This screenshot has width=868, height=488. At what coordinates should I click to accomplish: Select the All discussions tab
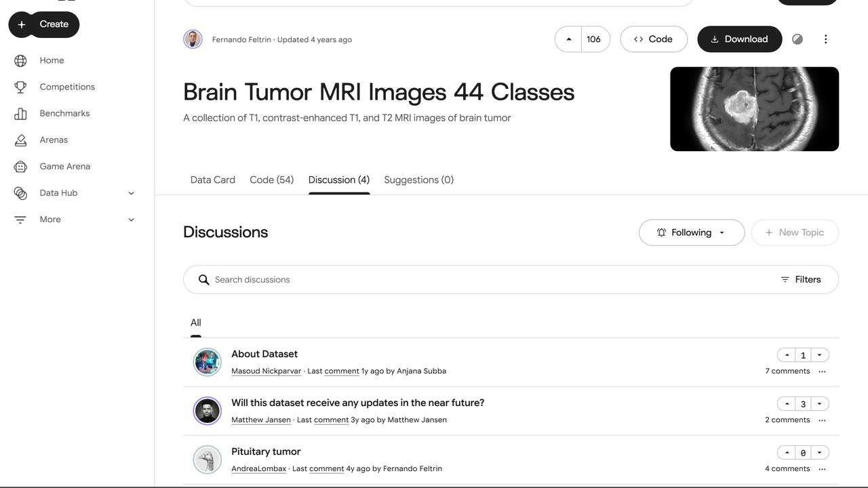point(196,323)
